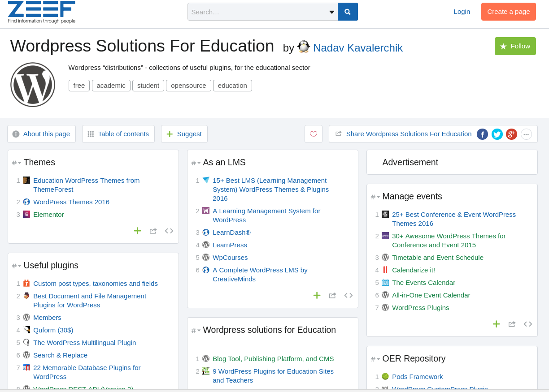Open The WordPress Multilingual Plugin link

85,343
